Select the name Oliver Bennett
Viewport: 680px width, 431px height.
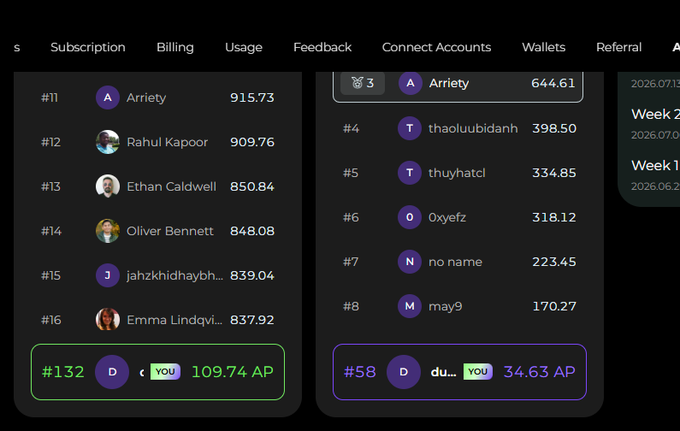coord(170,231)
